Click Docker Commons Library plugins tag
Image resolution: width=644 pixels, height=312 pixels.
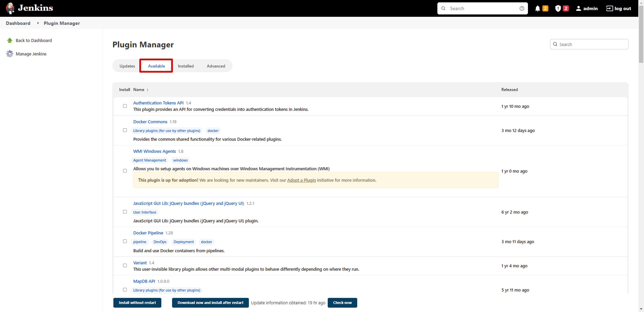tap(167, 130)
